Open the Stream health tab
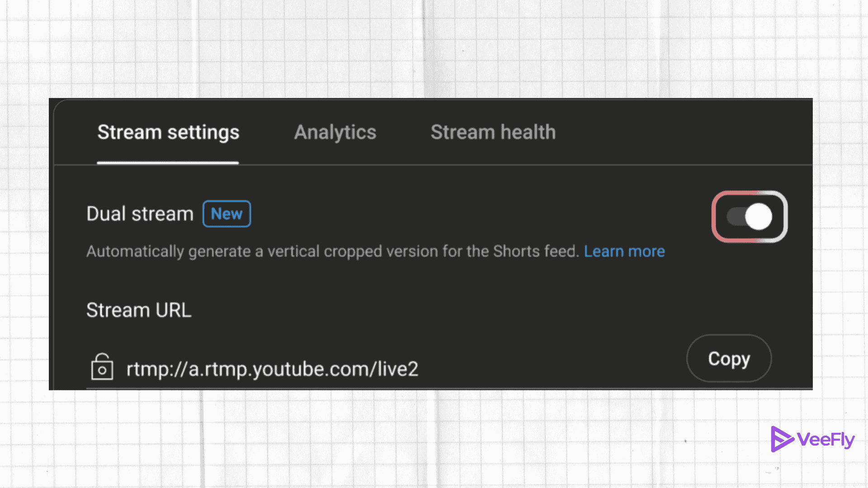Image resolution: width=868 pixels, height=488 pixels. click(x=493, y=132)
